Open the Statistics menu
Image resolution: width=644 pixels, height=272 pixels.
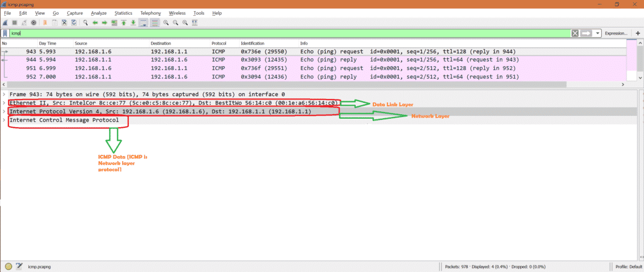(123, 13)
